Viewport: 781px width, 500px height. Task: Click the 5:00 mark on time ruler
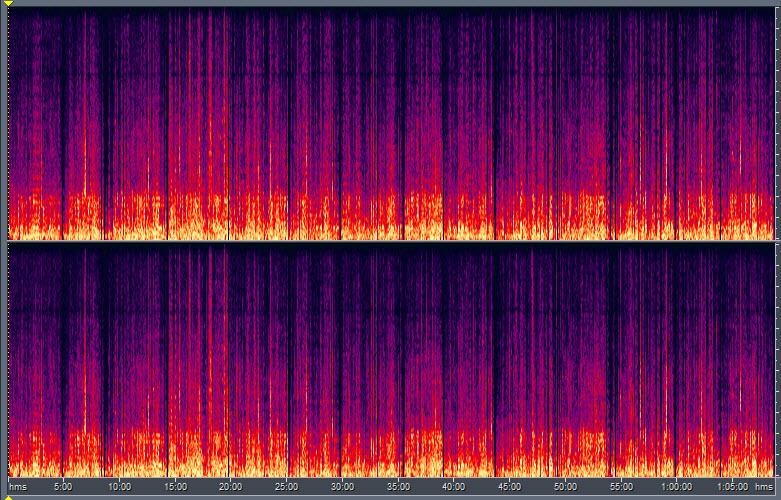coord(63,486)
